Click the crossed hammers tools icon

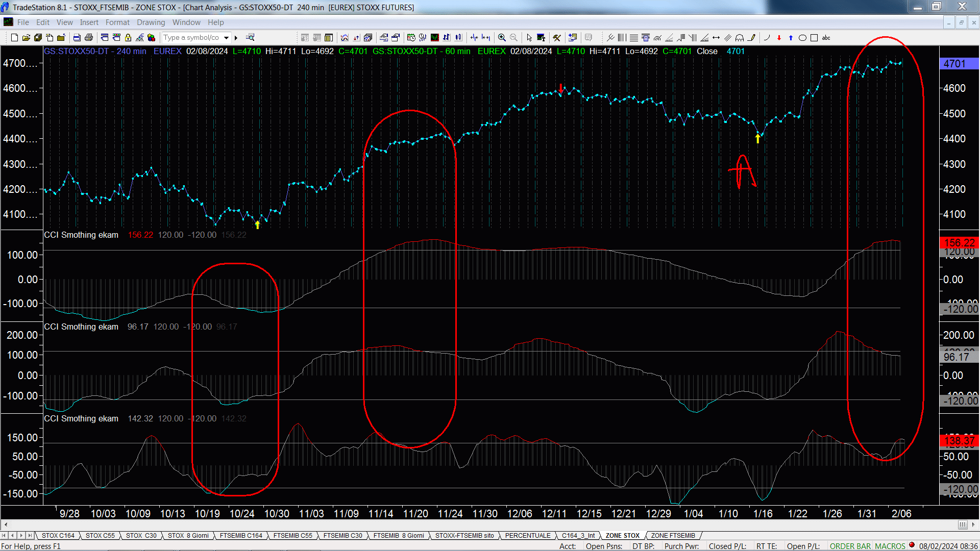tap(557, 37)
